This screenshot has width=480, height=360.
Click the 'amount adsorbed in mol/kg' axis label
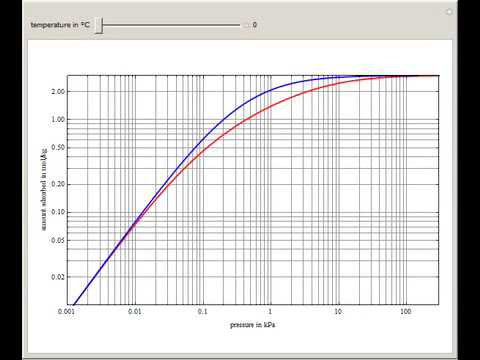44,189
